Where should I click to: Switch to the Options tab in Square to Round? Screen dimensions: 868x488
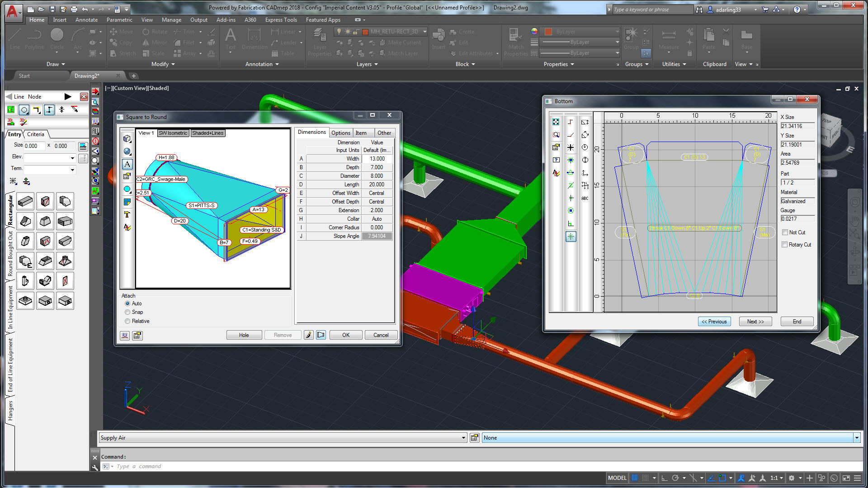pyautogui.click(x=340, y=133)
